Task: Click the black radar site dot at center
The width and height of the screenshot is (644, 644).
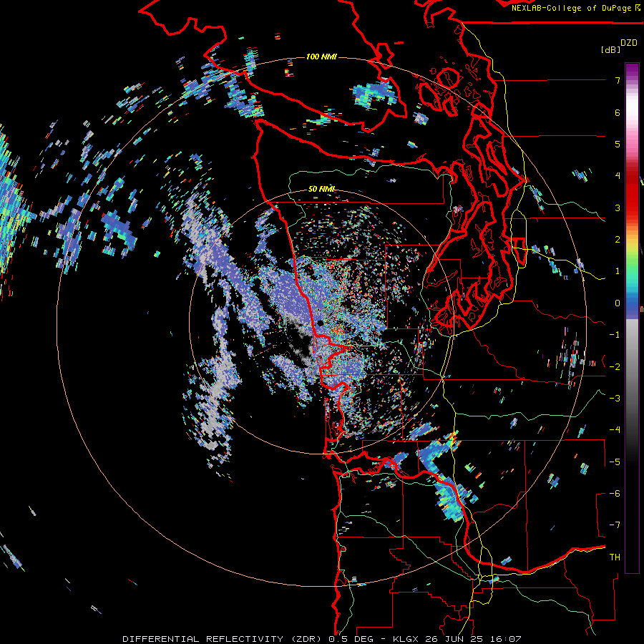Action: coord(320,323)
